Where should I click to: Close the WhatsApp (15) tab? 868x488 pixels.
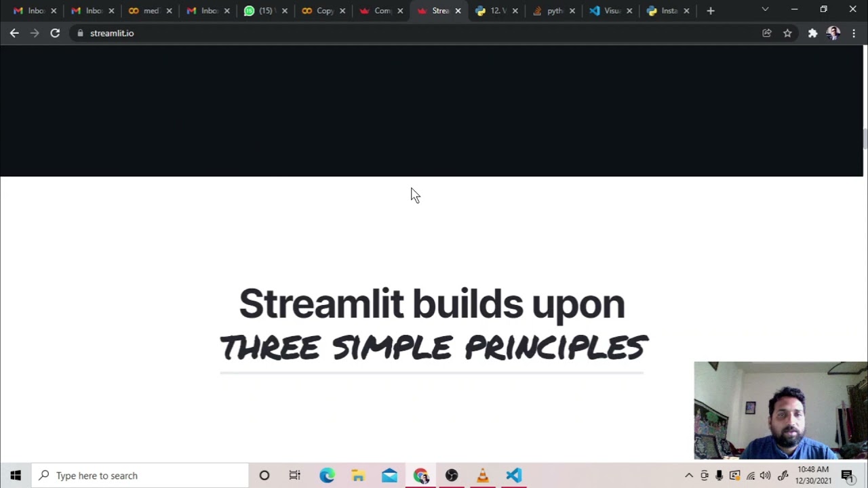[284, 10]
